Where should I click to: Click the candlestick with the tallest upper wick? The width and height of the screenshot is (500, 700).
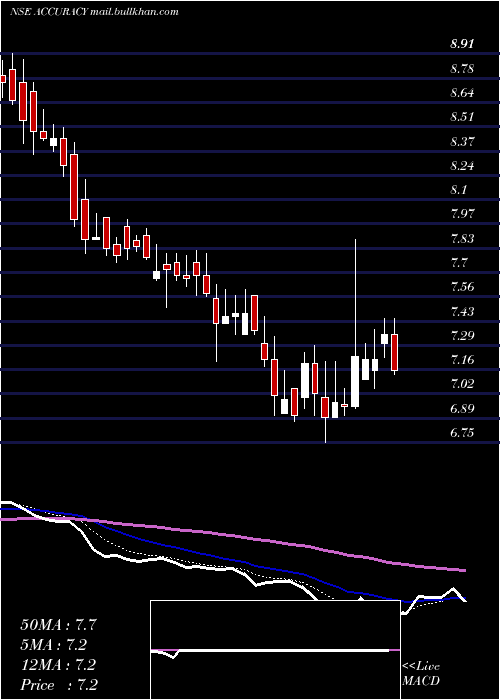click(355, 382)
